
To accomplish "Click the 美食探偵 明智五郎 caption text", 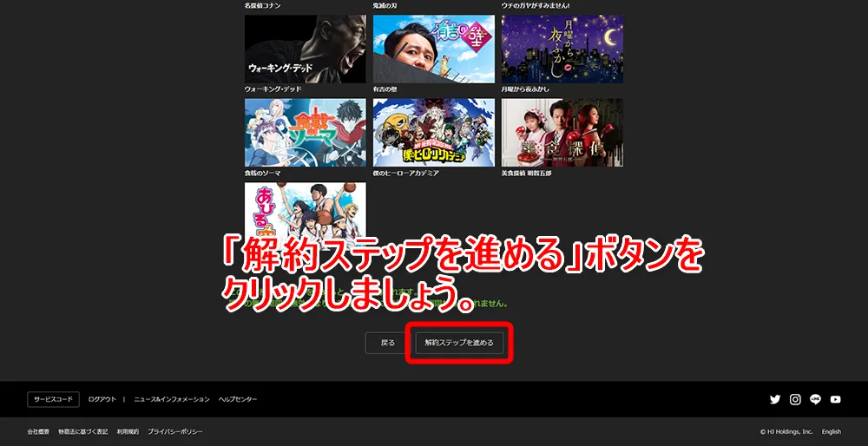I will pyautogui.click(x=527, y=174).
